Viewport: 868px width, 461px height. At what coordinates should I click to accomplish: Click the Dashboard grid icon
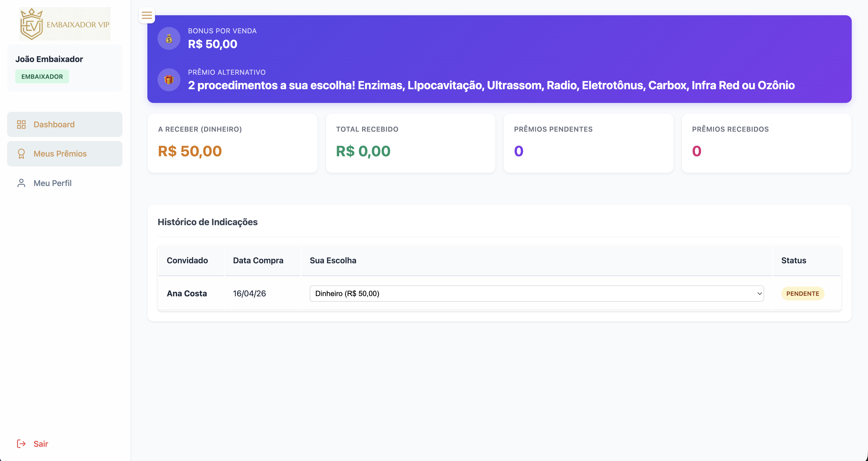(21, 124)
